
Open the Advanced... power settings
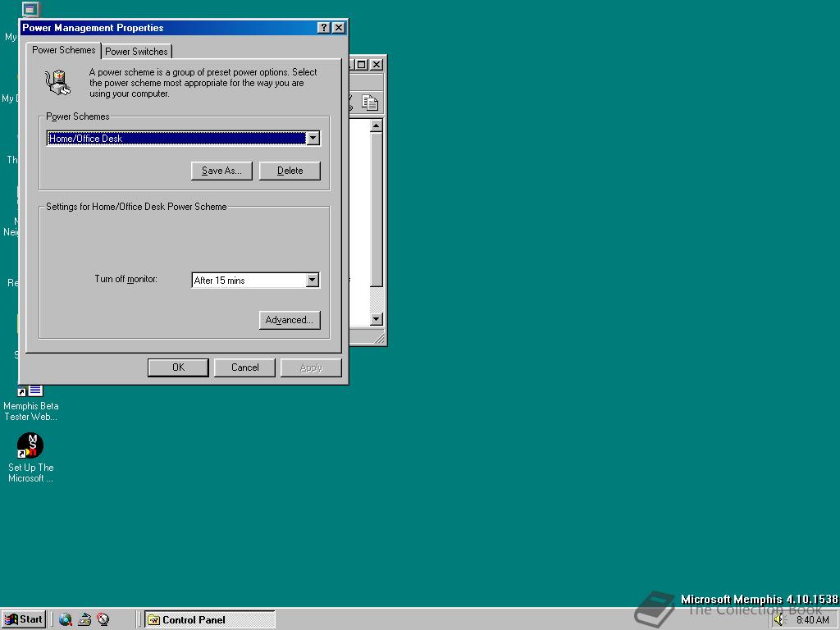(x=290, y=320)
